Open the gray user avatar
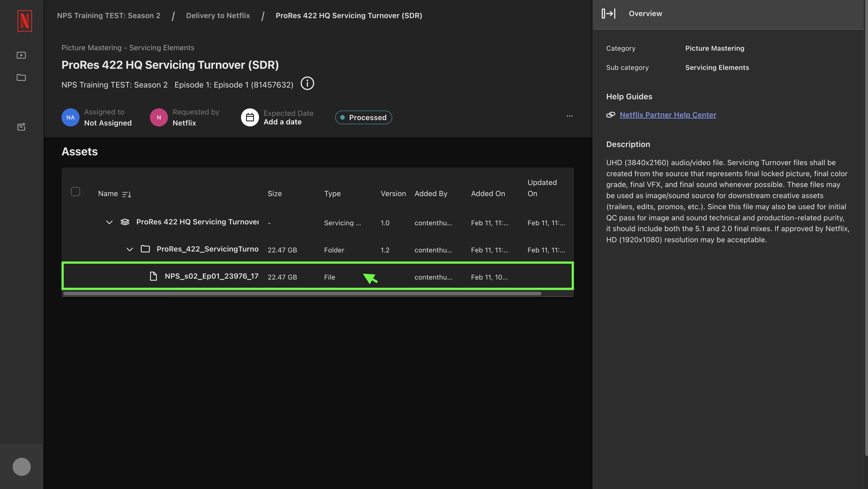 click(x=21, y=467)
